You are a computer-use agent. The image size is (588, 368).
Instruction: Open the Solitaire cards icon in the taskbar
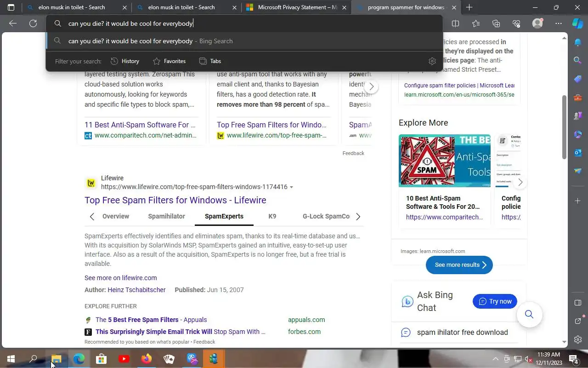pos(169,359)
